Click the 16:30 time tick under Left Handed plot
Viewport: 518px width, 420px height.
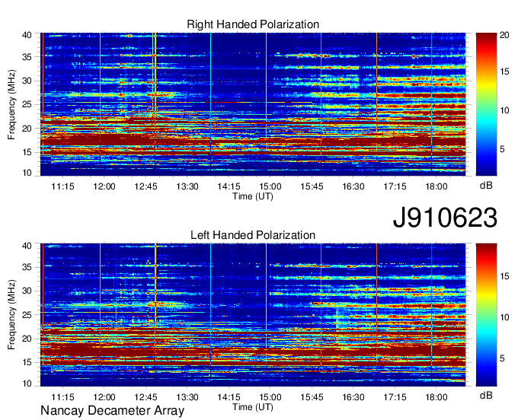click(353, 397)
